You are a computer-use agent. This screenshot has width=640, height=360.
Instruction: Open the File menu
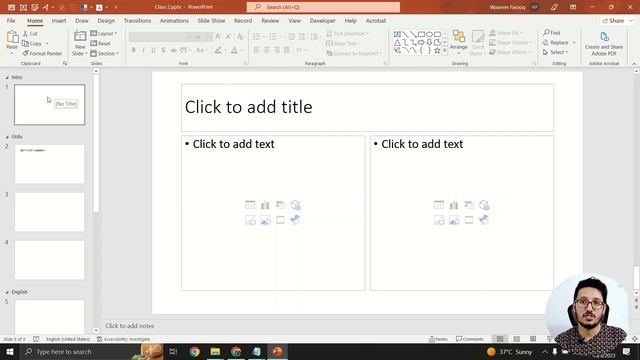click(11, 20)
